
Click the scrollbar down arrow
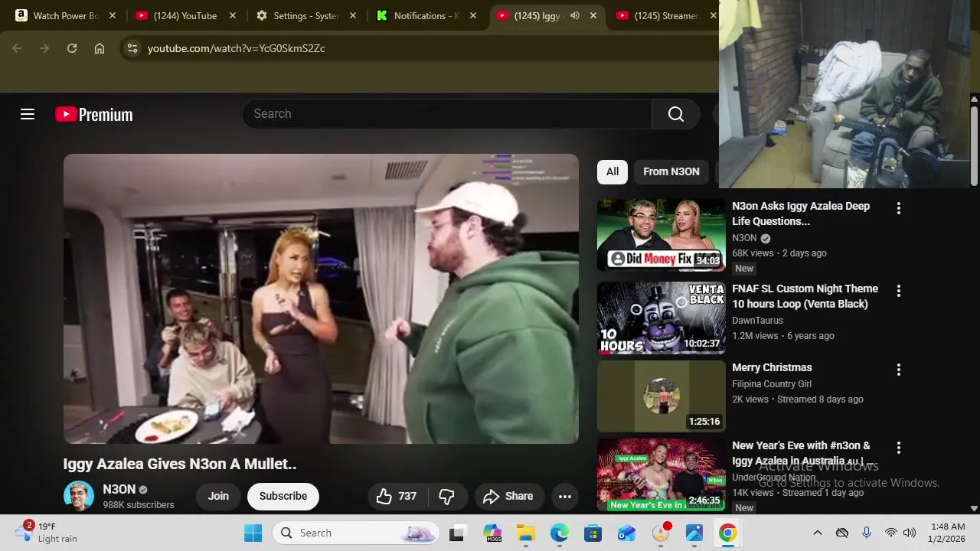click(x=974, y=508)
